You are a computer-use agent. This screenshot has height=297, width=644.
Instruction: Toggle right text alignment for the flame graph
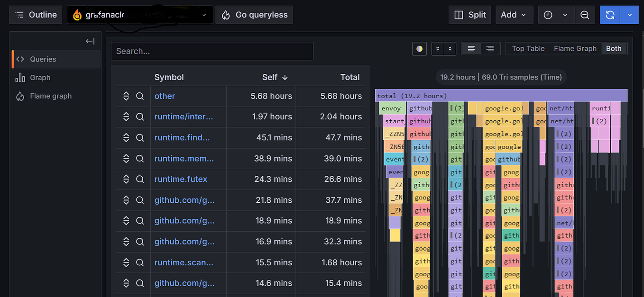coord(488,48)
